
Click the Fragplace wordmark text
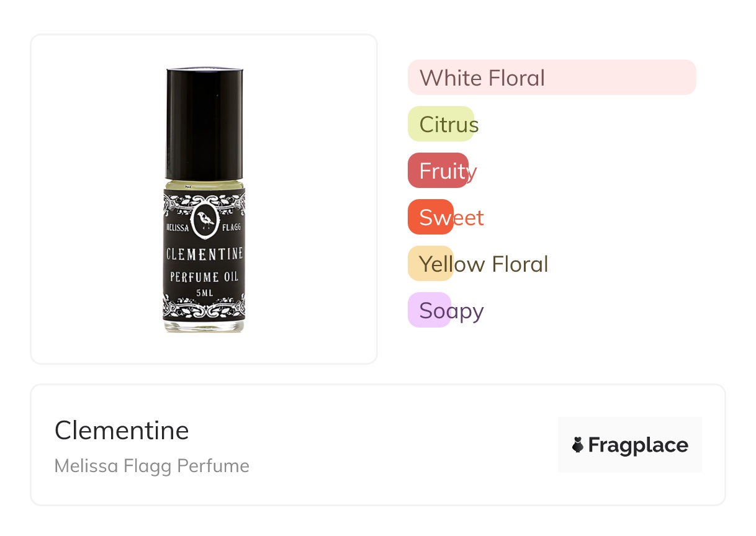638,445
